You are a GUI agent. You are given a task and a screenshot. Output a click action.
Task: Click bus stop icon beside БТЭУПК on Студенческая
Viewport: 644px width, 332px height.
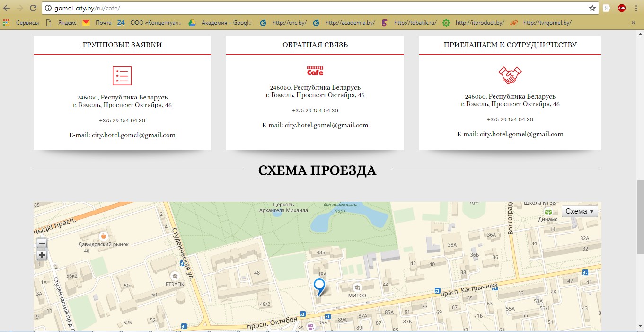point(184,262)
